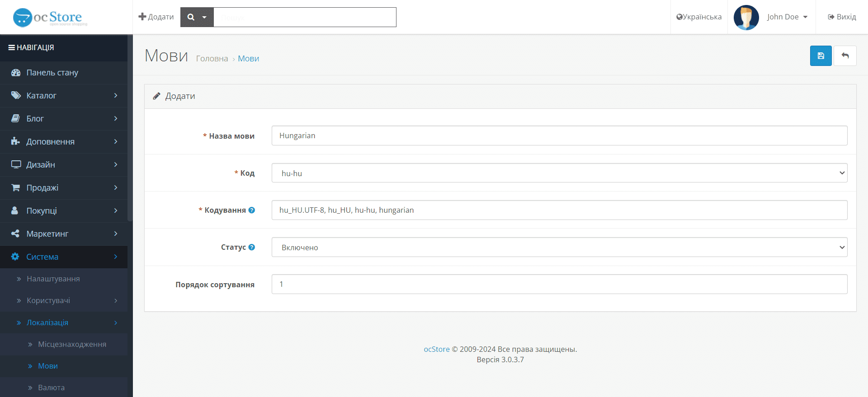The width and height of the screenshot is (868, 397).
Task: Open Місцезнаходження under Локалізація
Action: click(x=64, y=344)
